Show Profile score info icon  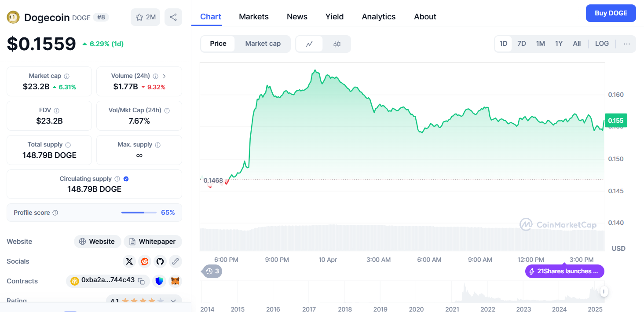[55, 213]
